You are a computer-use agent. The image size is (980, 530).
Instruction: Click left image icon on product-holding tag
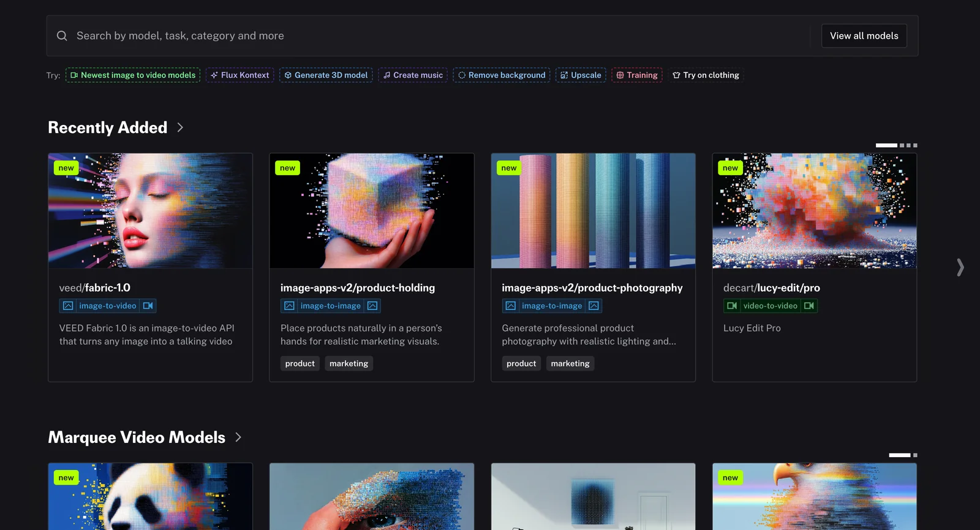(x=289, y=306)
